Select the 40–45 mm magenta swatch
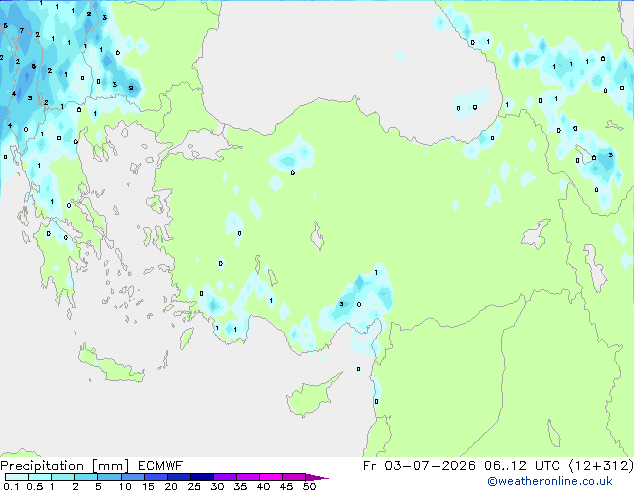The image size is (634, 490). tap(271, 477)
